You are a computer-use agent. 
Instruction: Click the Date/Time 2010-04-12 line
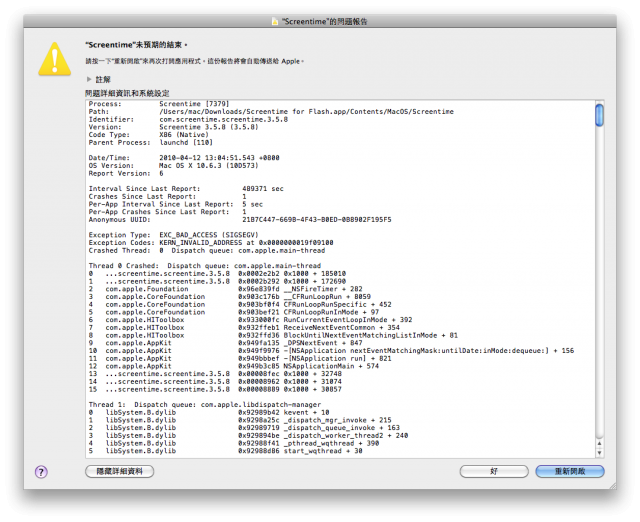click(184, 158)
